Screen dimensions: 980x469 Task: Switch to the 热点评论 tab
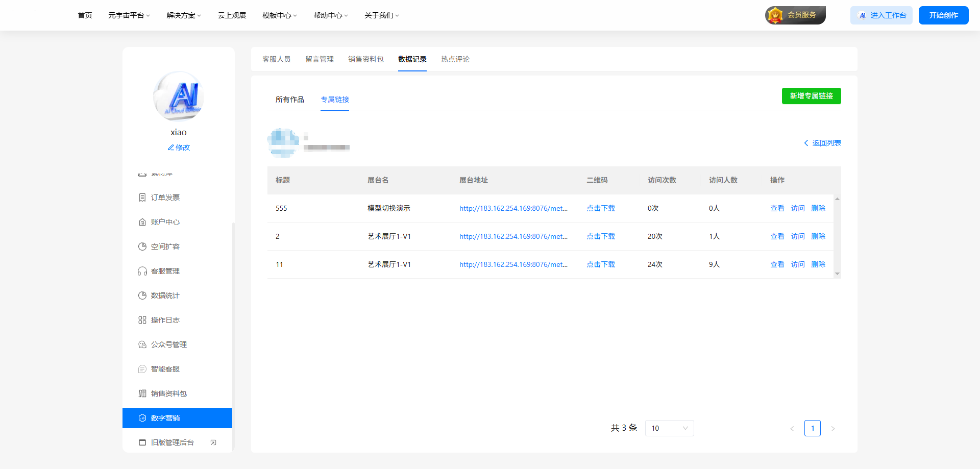(455, 59)
